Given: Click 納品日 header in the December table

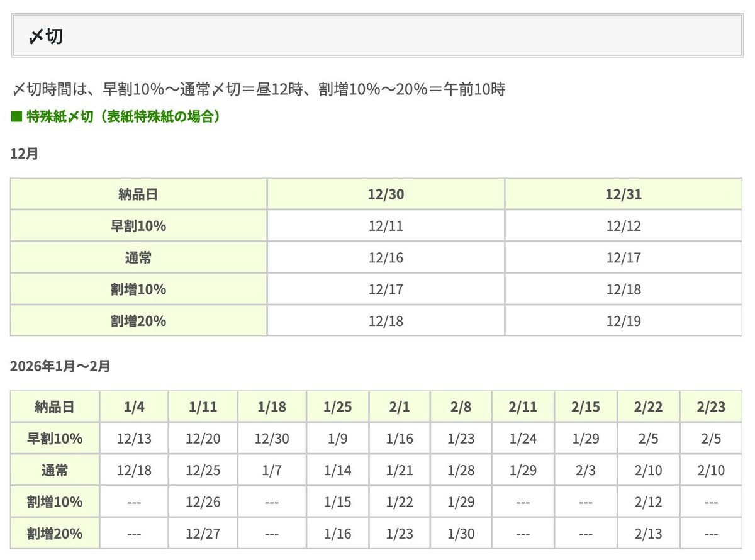Looking at the screenshot, I should (x=138, y=194).
